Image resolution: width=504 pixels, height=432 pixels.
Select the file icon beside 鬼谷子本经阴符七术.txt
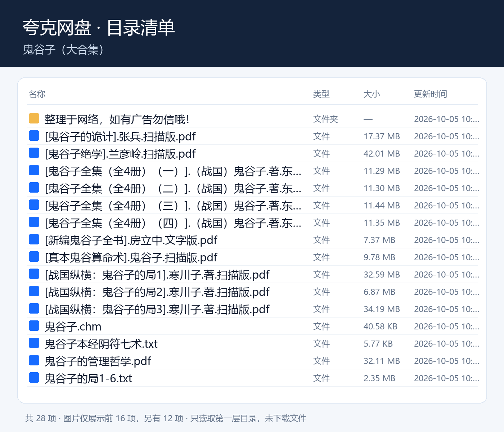coord(34,343)
